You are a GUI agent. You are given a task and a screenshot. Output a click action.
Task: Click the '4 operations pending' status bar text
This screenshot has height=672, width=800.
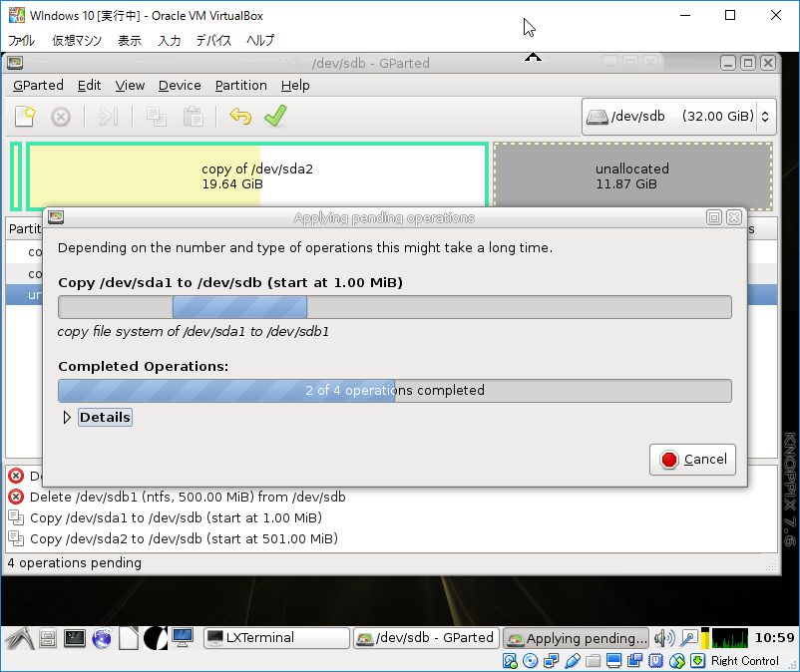(75, 563)
